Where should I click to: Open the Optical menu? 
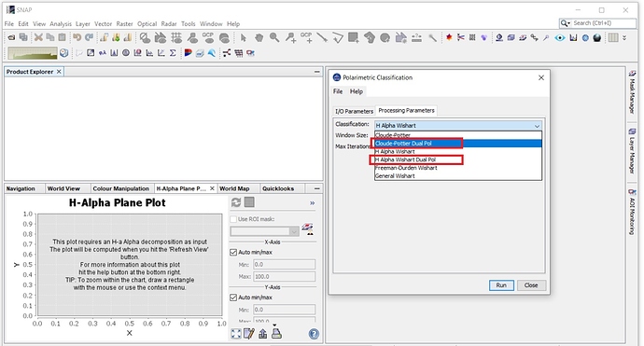147,24
